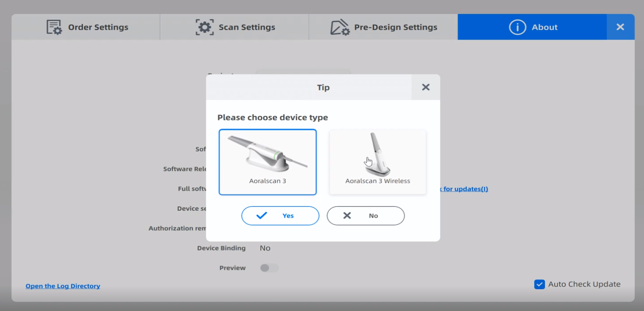Toggle the Preview switch
644x311 pixels.
click(x=269, y=268)
